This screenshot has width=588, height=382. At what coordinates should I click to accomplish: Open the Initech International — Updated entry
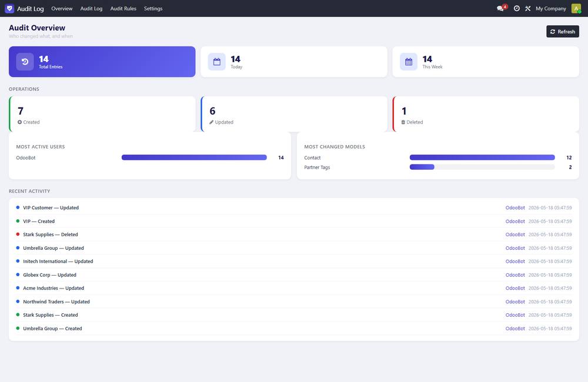[294, 262]
